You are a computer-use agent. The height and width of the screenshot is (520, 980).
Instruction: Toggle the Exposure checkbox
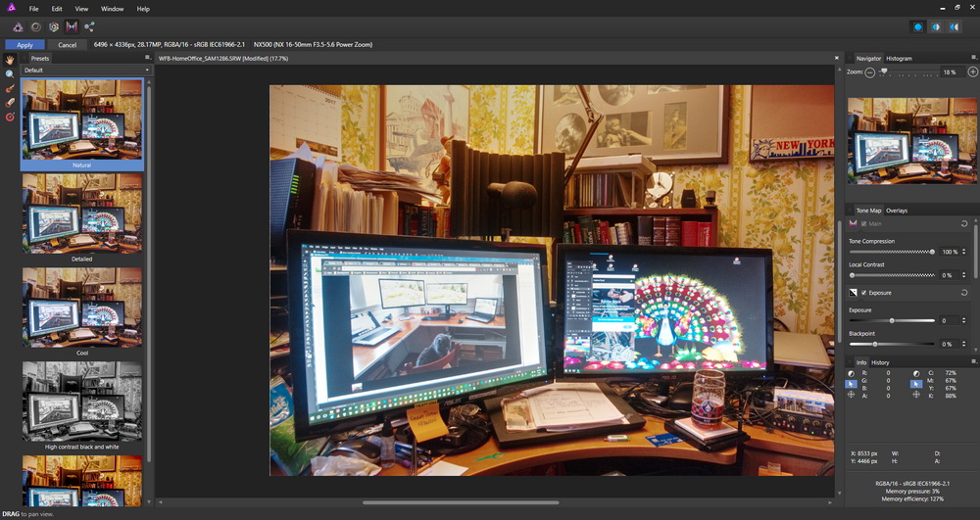(x=863, y=292)
